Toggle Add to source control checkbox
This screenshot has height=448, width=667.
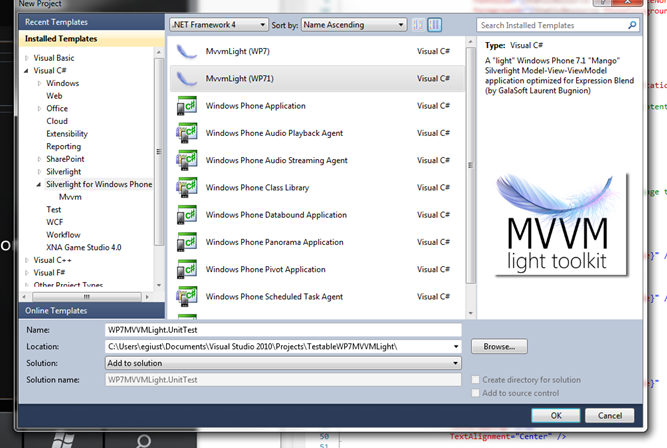476,393
